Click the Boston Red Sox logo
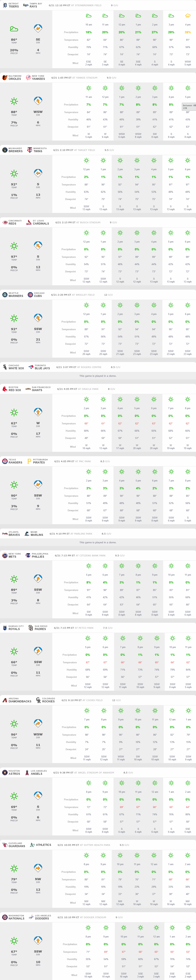Viewport: 196px width, 980px height. click(5, 389)
